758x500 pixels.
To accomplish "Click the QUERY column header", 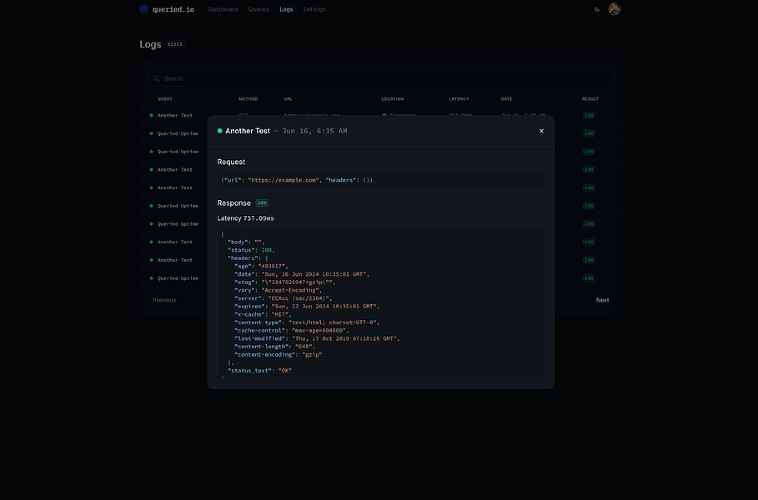I will tap(165, 99).
